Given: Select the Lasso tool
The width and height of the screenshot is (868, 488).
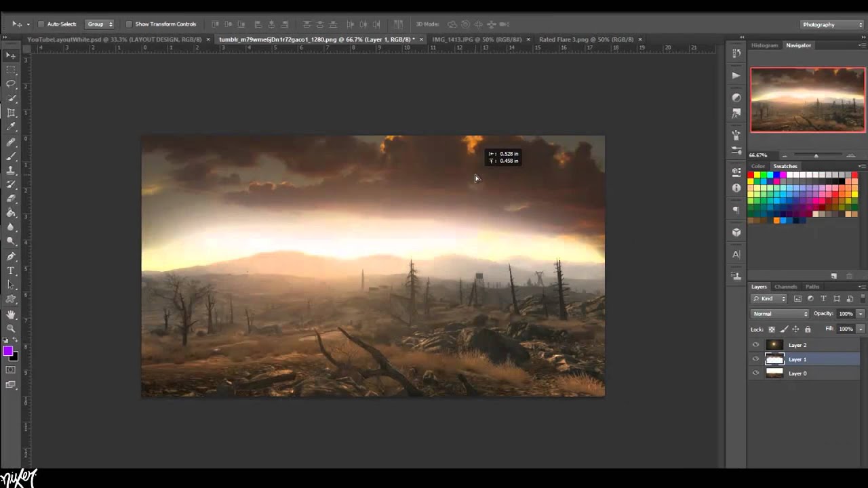Looking at the screenshot, I should [x=11, y=84].
